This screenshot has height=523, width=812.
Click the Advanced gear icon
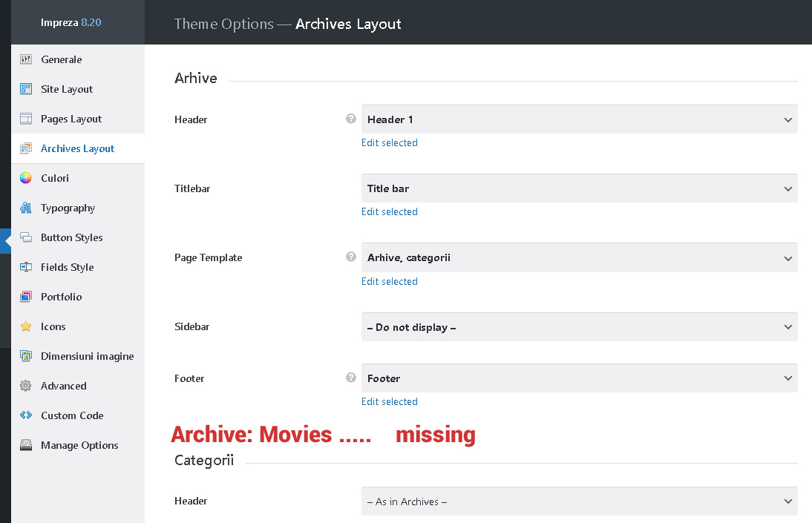[26, 386]
